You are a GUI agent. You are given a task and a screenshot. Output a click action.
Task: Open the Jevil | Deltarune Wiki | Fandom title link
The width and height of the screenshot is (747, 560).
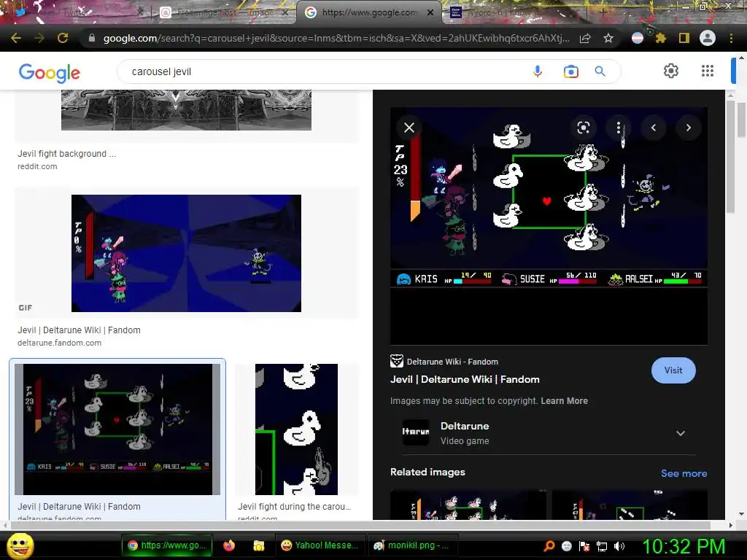click(465, 379)
